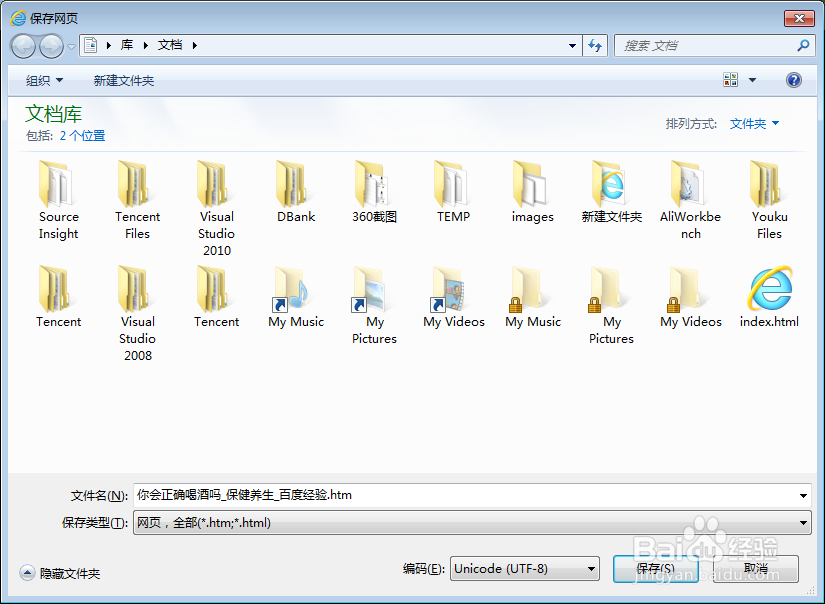Image resolution: width=825 pixels, height=604 pixels.
Task: Open the My Videos shortcut folder
Action: click(x=454, y=297)
